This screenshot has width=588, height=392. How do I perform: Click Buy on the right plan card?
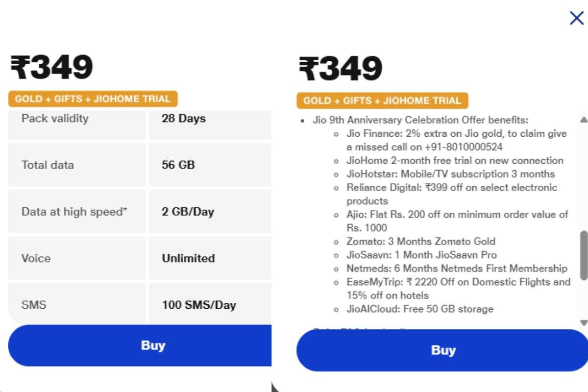[443, 350]
